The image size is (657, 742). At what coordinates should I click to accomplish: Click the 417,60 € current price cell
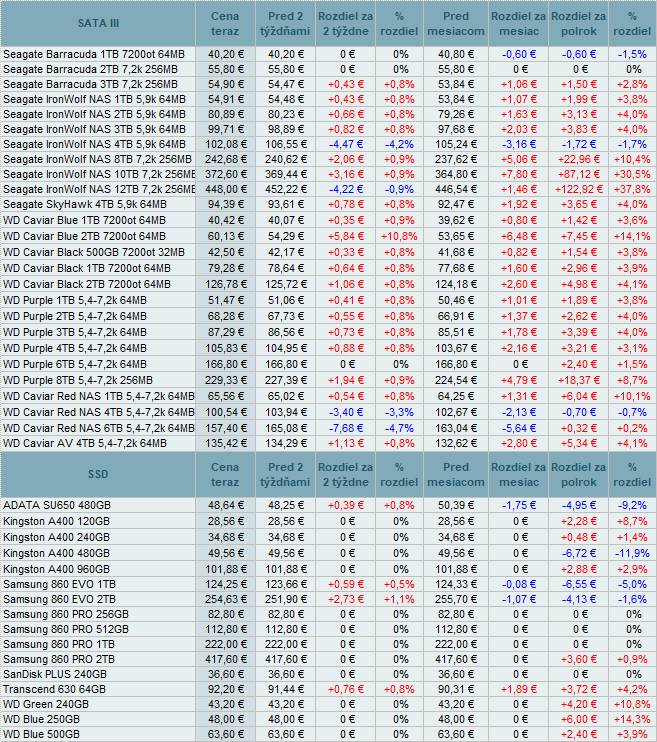226,660
